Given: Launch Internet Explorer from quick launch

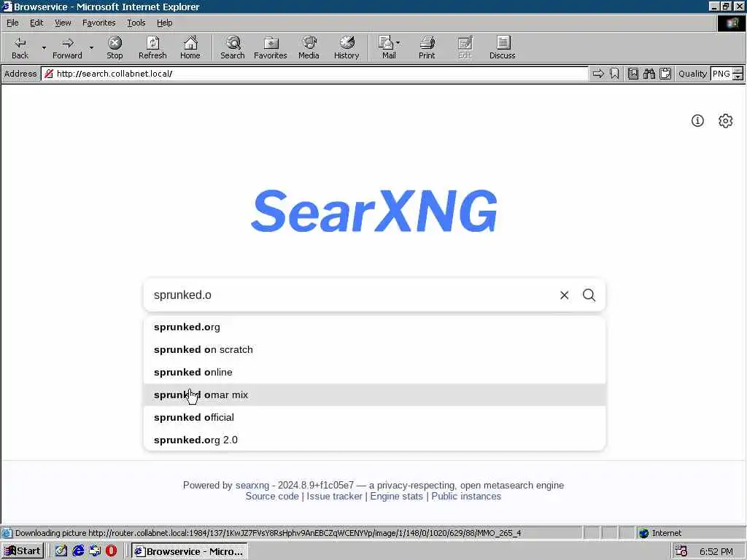Looking at the screenshot, I should pyautogui.click(x=78, y=551).
